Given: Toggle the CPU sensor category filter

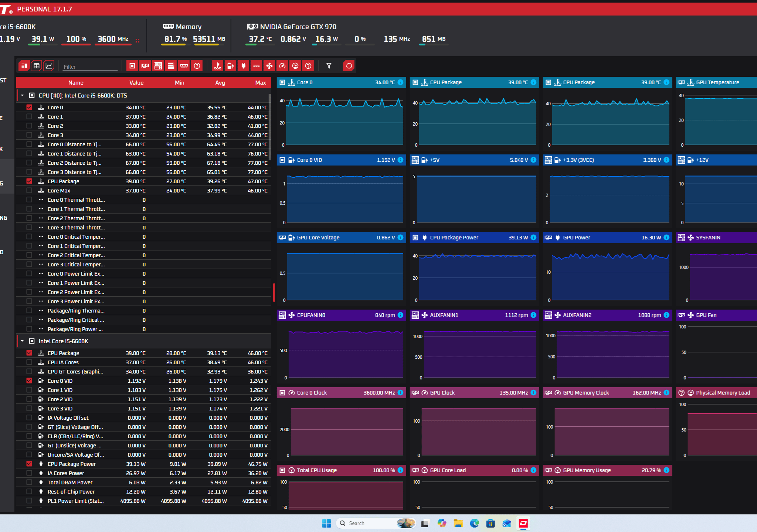Looking at the screenshot, I should tap(132, 66).
